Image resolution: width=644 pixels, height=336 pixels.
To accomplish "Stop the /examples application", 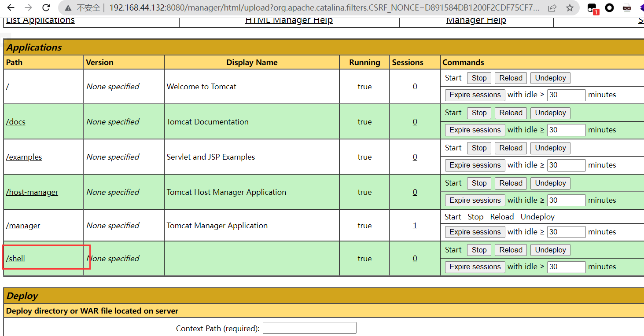I will click(479, 148).
